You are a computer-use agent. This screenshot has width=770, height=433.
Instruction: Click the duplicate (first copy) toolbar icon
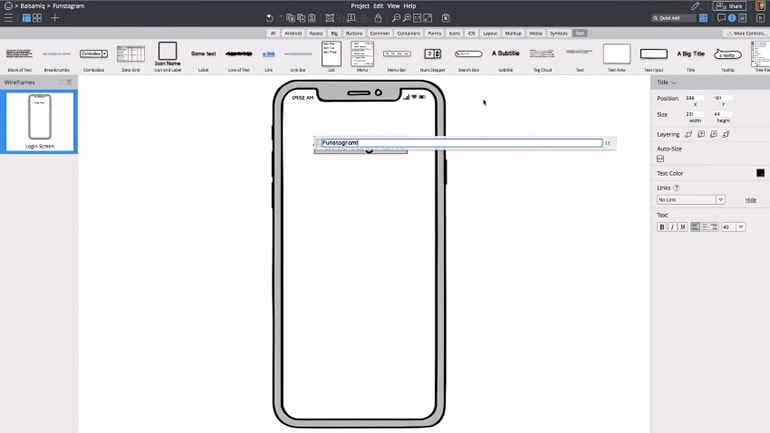[291, 18]
